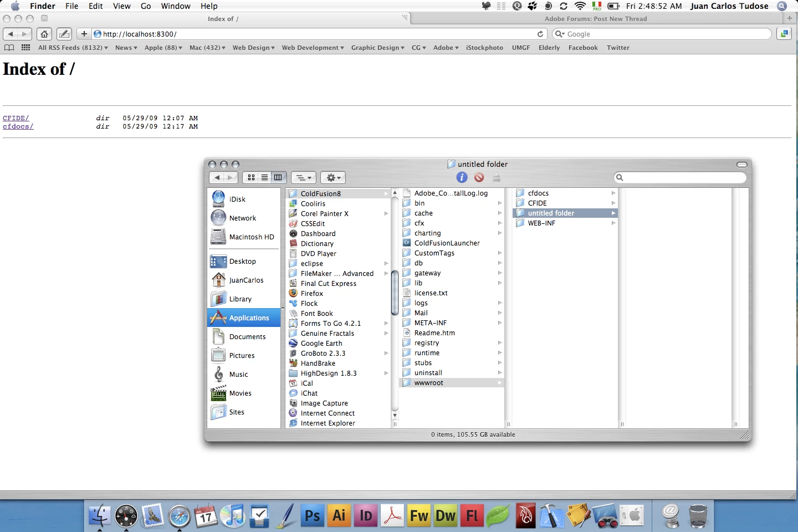Image resolution: width=798 pixels, height=532 pixels.
Task: Switch to Adobe Forums tab in Safari
Action: tap(596, 19)
